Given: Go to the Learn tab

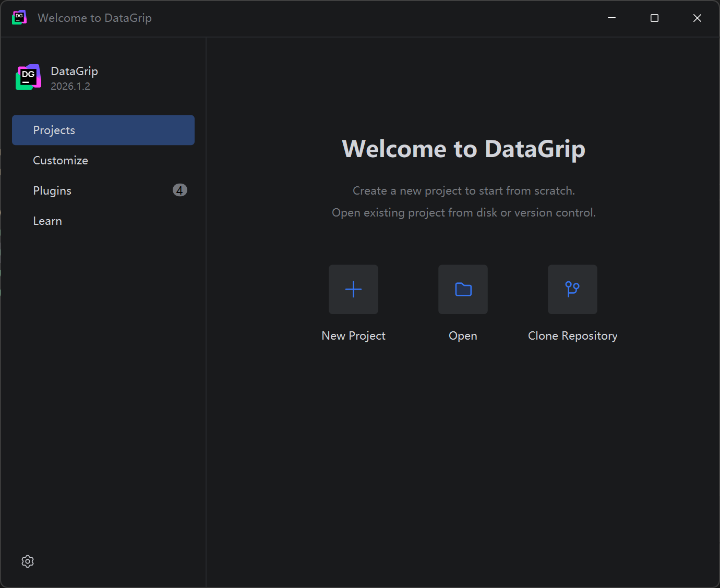Looking at the screenshot, I should point(103,221).
